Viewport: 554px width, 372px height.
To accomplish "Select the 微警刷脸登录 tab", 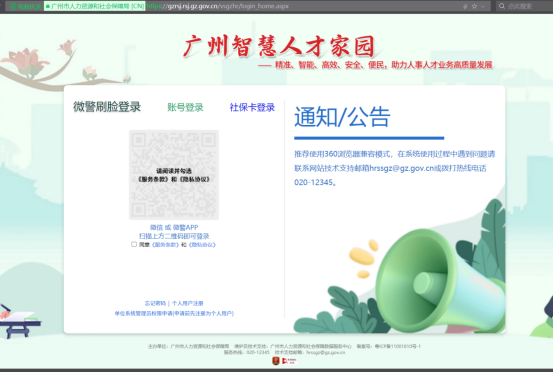I will [107, 107].
